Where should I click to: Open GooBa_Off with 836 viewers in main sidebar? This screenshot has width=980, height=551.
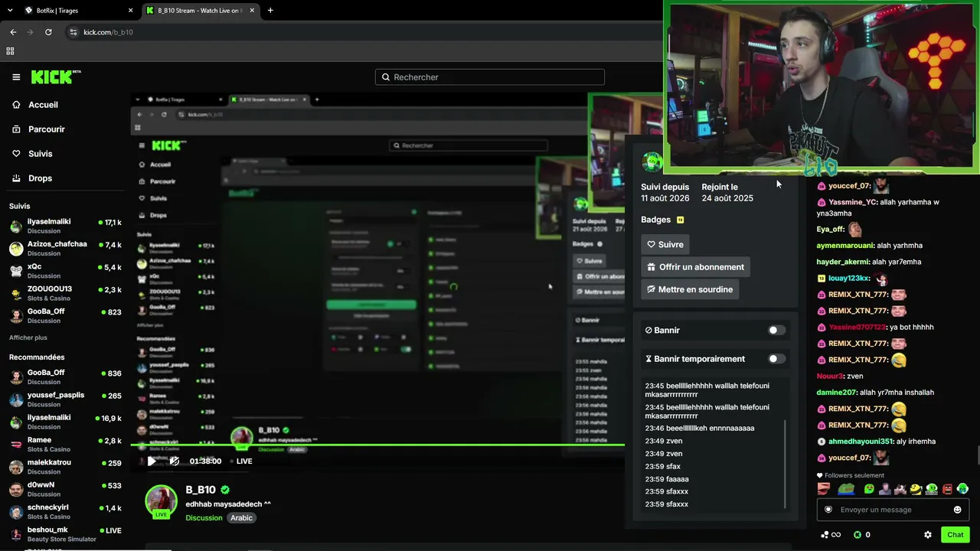pyautogui.click(x=65, y=377)
